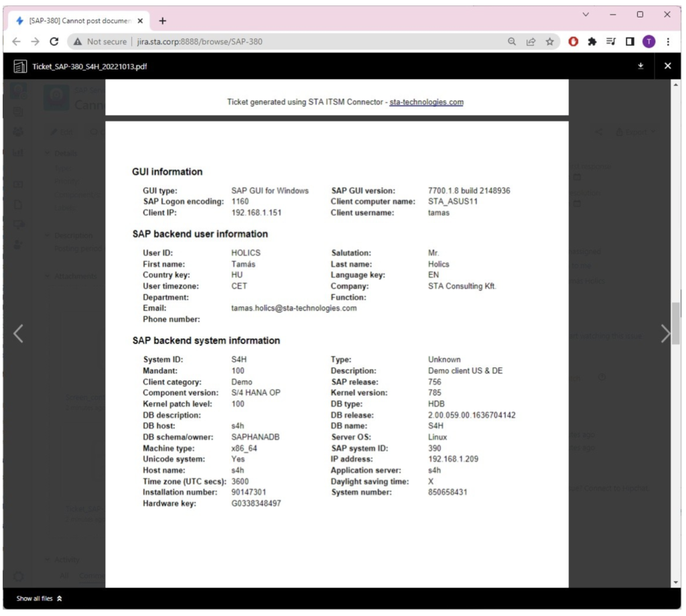This screenshot has height=616, width=686.
Task: Go forward using browser forward arrow
Action: click(36, 42)
